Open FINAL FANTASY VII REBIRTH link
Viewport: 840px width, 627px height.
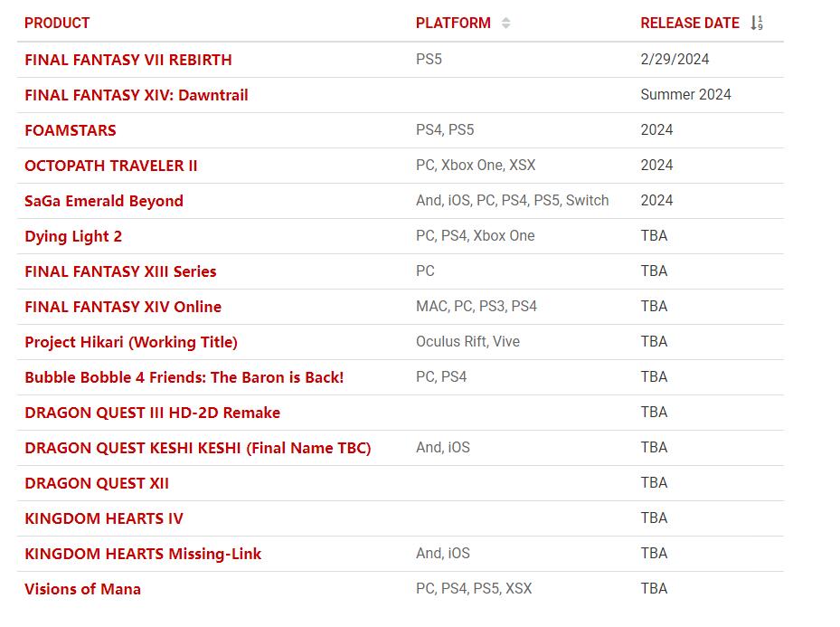128,60
